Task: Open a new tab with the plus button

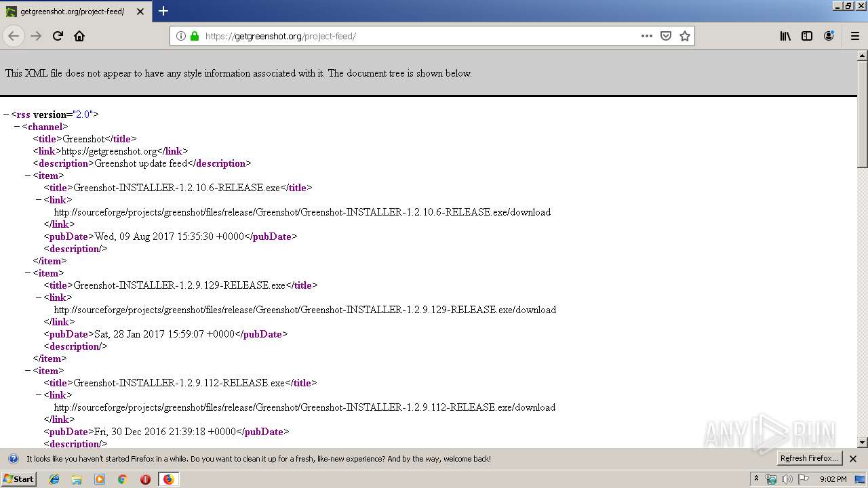Action: tap(163, 11)
